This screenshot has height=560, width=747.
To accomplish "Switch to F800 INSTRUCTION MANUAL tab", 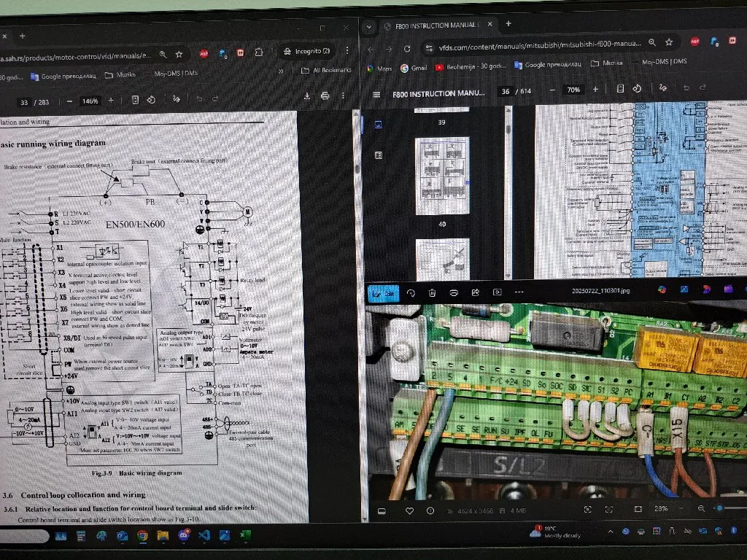I will click(438, 26).
